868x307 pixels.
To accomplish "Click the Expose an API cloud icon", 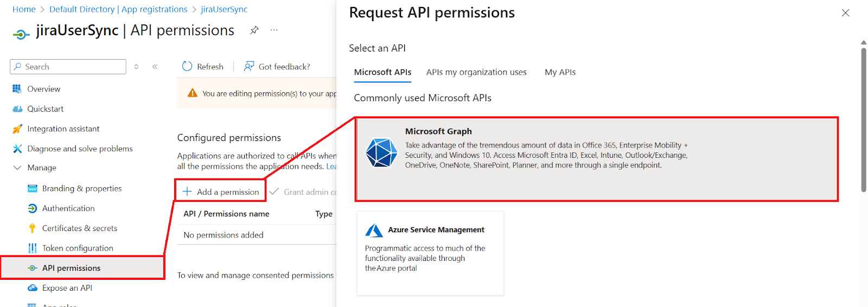I will pyautogui.click(x=33, y=288).
